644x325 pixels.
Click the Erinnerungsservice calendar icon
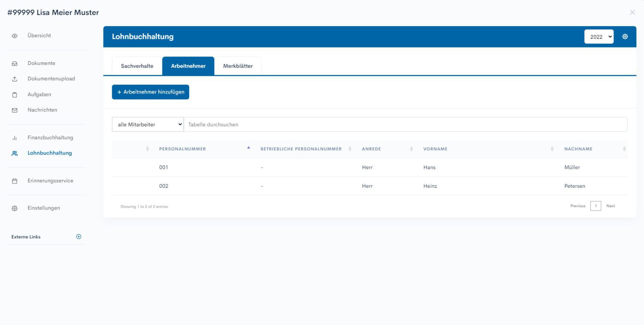(x=15, y=181)
